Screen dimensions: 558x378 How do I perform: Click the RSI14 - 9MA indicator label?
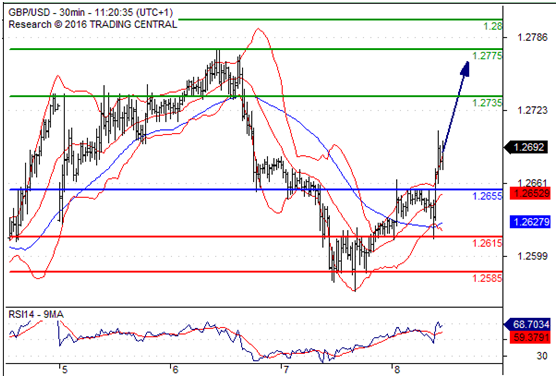pos(36,315)
